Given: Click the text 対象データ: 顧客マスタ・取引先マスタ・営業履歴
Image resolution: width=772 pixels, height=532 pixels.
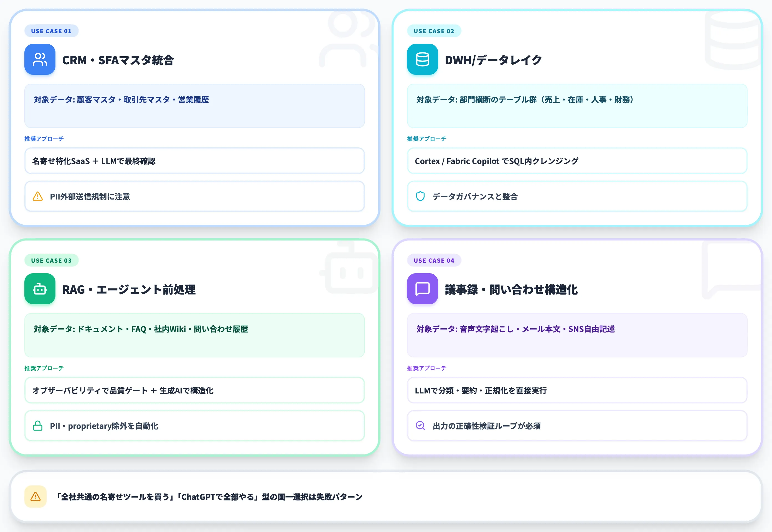Looking at the screenshot, I should pos(121,100).
